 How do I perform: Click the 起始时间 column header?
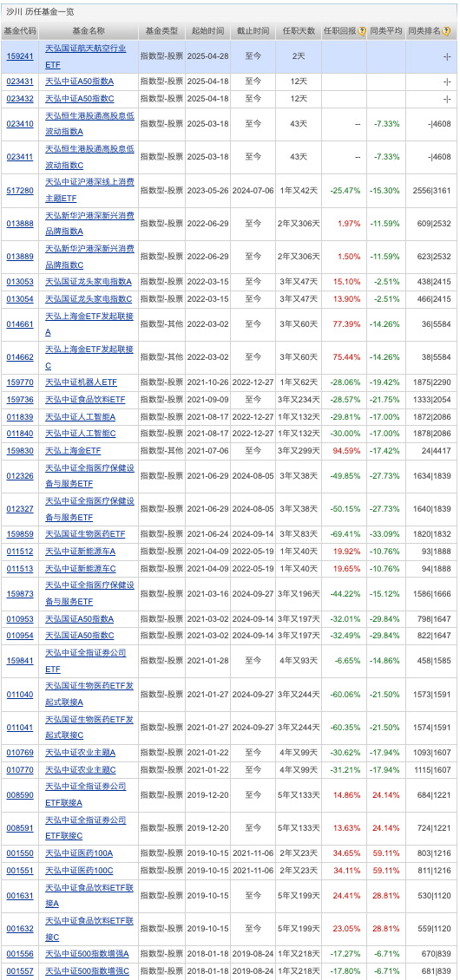(207, 30)
